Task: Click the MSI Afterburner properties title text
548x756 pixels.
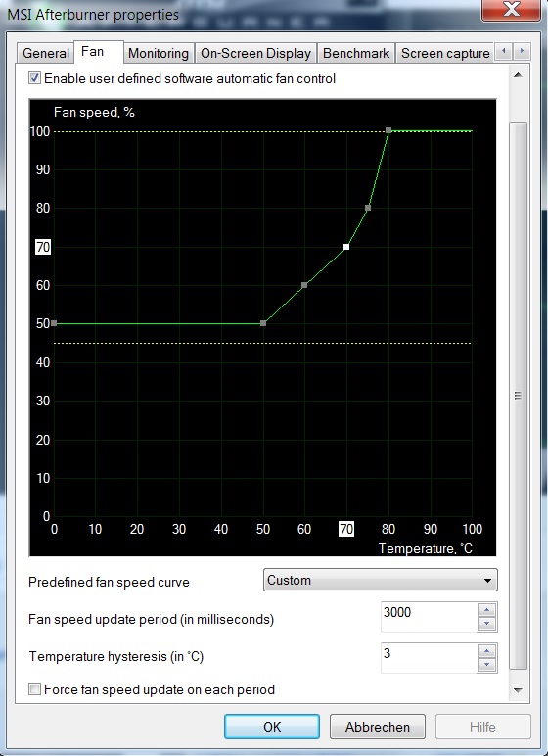Action: click(x=93, y=15)
